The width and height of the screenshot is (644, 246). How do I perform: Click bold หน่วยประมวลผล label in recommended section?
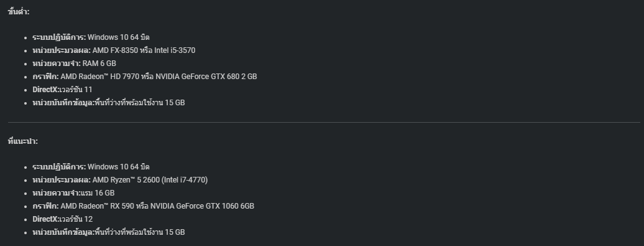(x=62, y=180)
